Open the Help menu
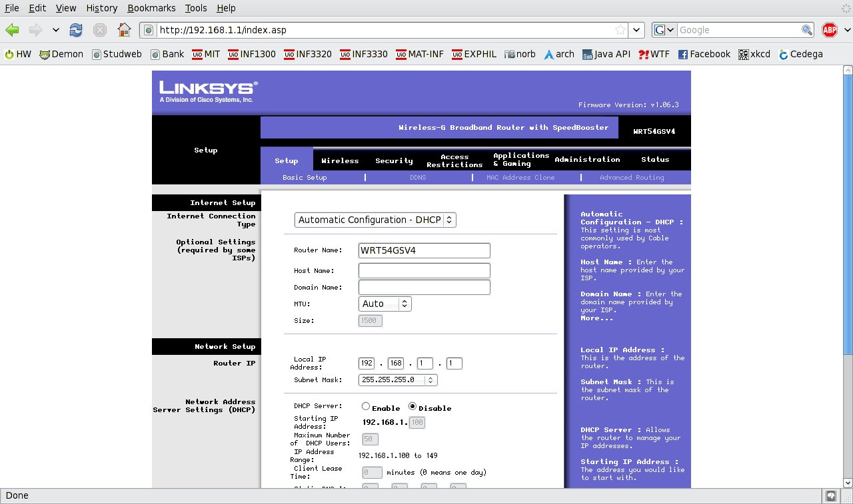Image resolution: width=853 pixels, height=504 pixels. click(x=226, y=8)
